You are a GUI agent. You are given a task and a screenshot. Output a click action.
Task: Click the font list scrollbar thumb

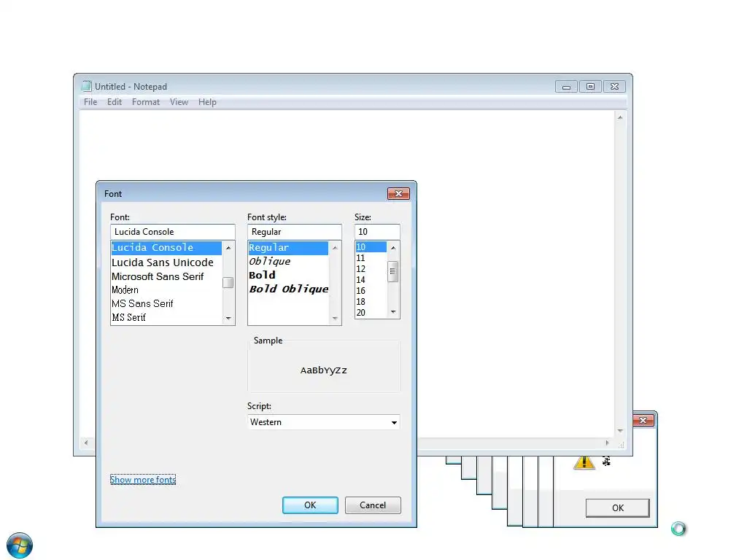228,282
